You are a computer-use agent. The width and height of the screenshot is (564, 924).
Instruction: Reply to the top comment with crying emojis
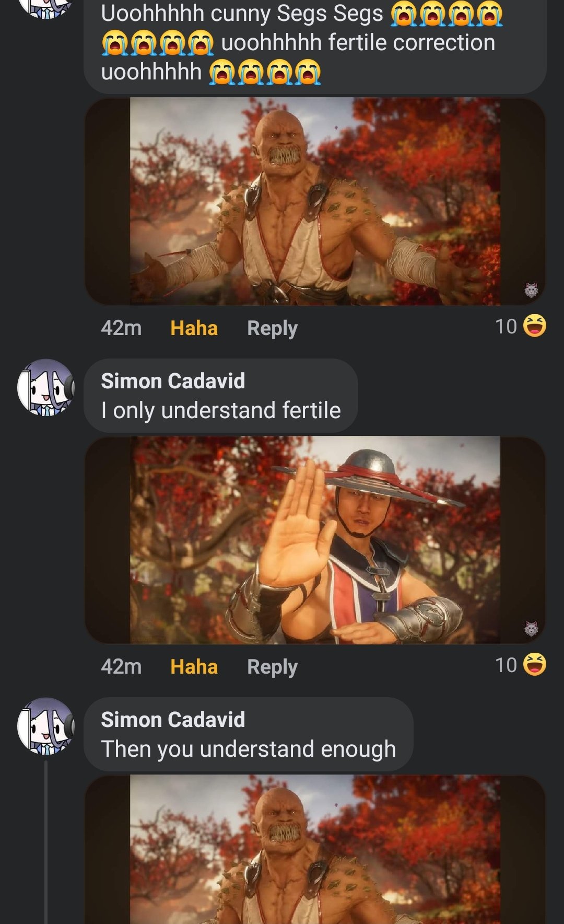point(272,328)
